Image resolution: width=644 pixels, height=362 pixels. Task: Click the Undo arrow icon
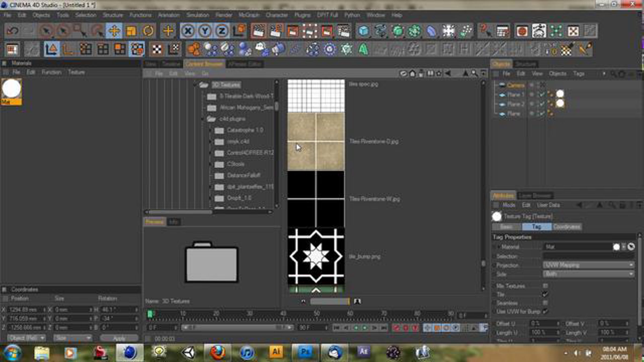(x=12, y=31)
